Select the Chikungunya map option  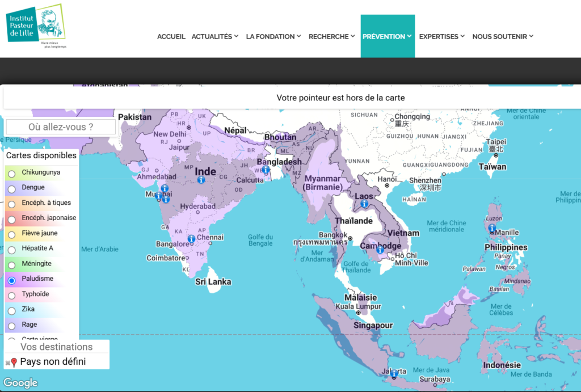[x=11, y=174]
